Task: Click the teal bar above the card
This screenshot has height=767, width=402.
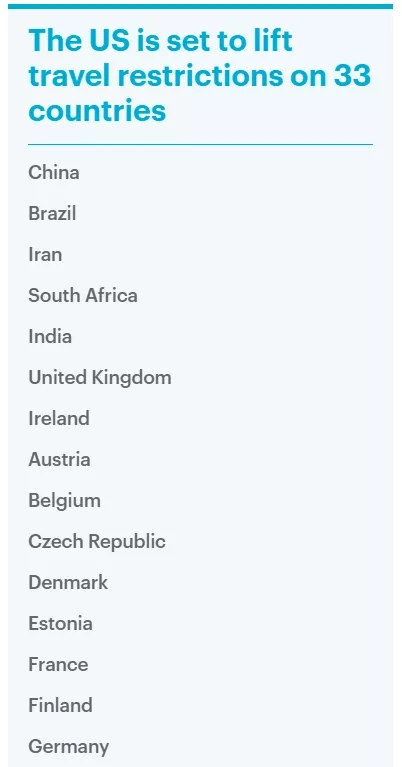Action: (201, 6)
